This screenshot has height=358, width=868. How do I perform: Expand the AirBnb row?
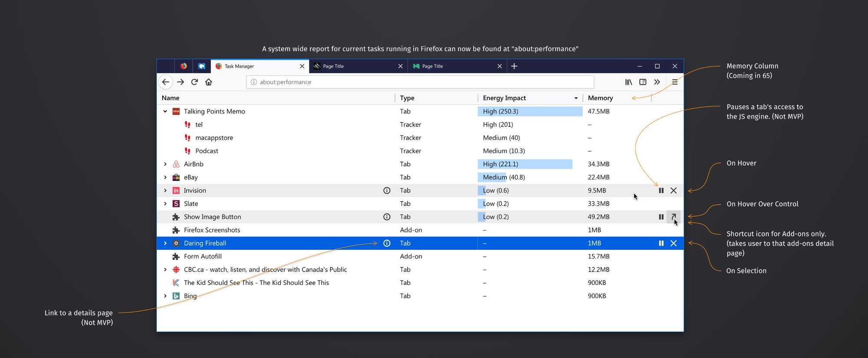click(165, 164)
